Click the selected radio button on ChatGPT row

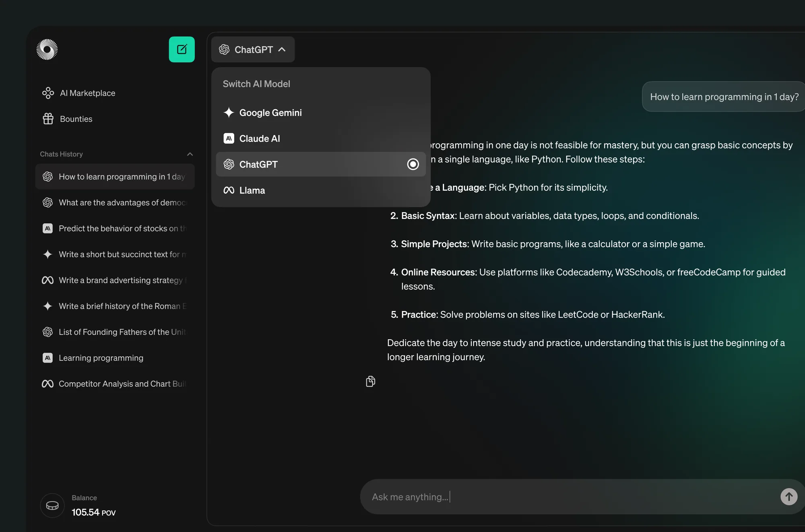(x=413, y=164)
